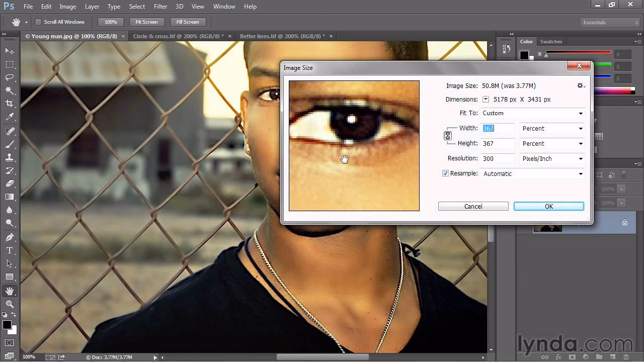Toggle the Scroll All Windows checkbox
Image resolution: width=644 pixels, height=362 pixels.
pyautogui.click(x=38, y=22)
